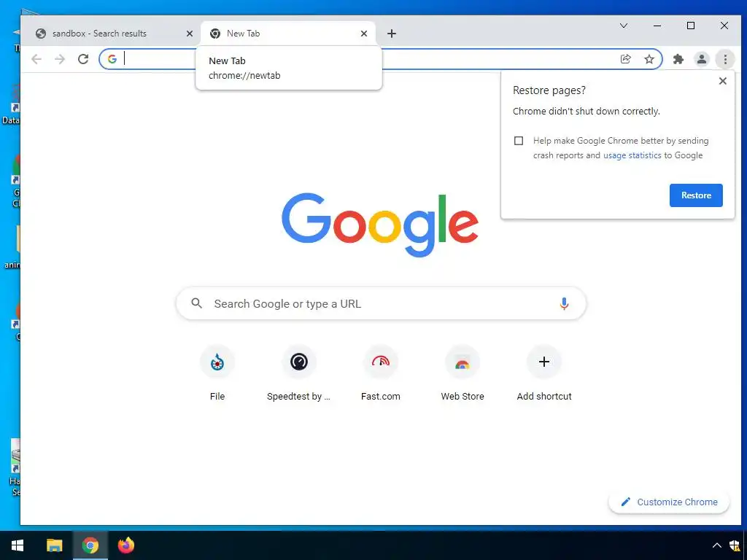Launch Firefox from the taskbar
This screenshot has height=560, width=747.
[x=126, y=545]
